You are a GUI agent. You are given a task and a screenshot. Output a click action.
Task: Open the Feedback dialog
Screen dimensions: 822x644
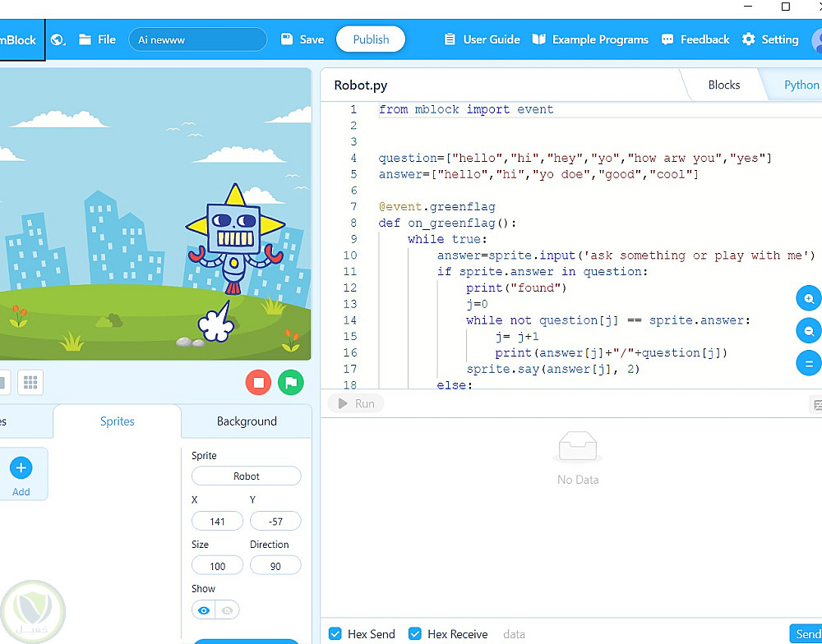[x=695, y=39]
